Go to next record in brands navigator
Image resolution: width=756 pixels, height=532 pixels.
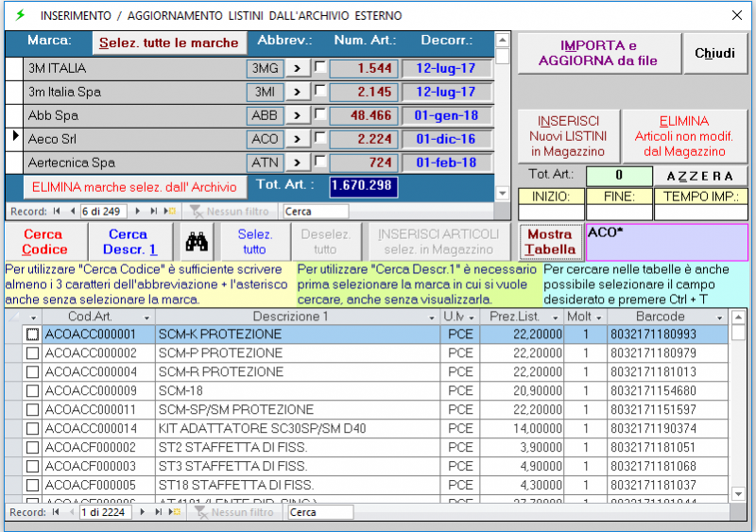(x=138, y=211)
